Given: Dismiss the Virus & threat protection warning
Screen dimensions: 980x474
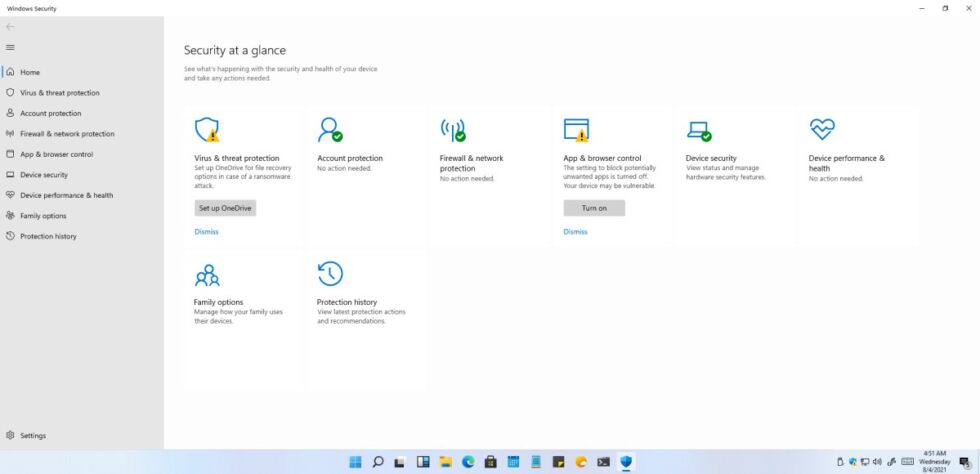Looking at the screenshot, I should (206, 231).
